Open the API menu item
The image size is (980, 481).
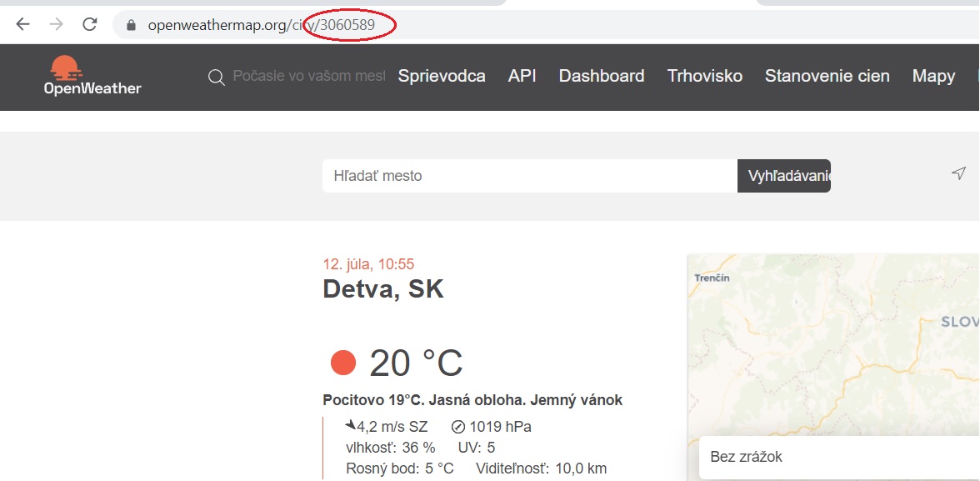522,76
